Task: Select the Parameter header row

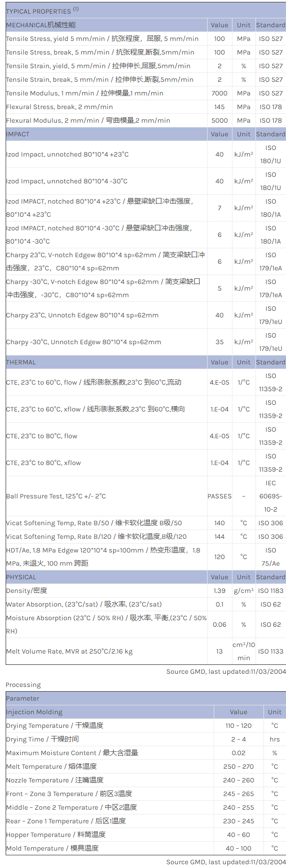Action: (x=23, y=698)
